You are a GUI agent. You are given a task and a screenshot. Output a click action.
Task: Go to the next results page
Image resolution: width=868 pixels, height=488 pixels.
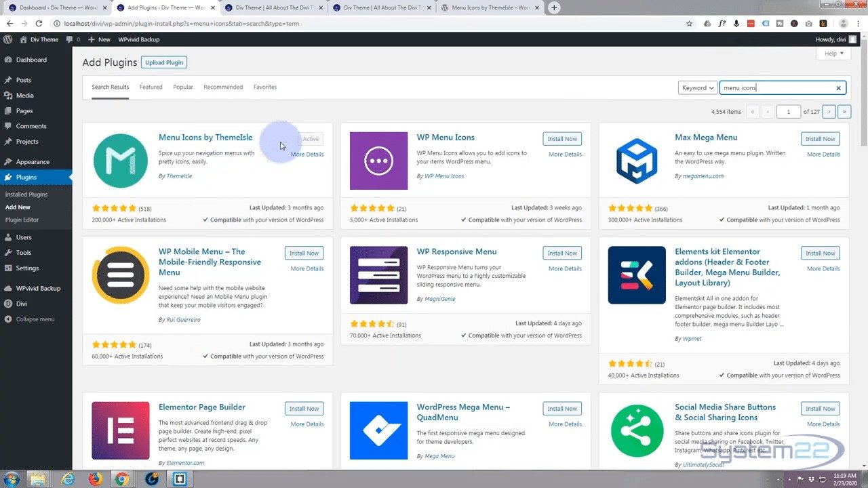pos(829,112)
